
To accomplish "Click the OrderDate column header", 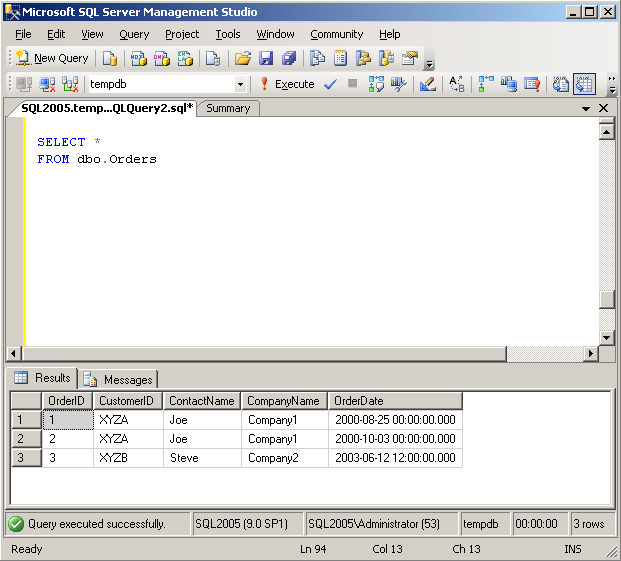I will coord(395,401).
